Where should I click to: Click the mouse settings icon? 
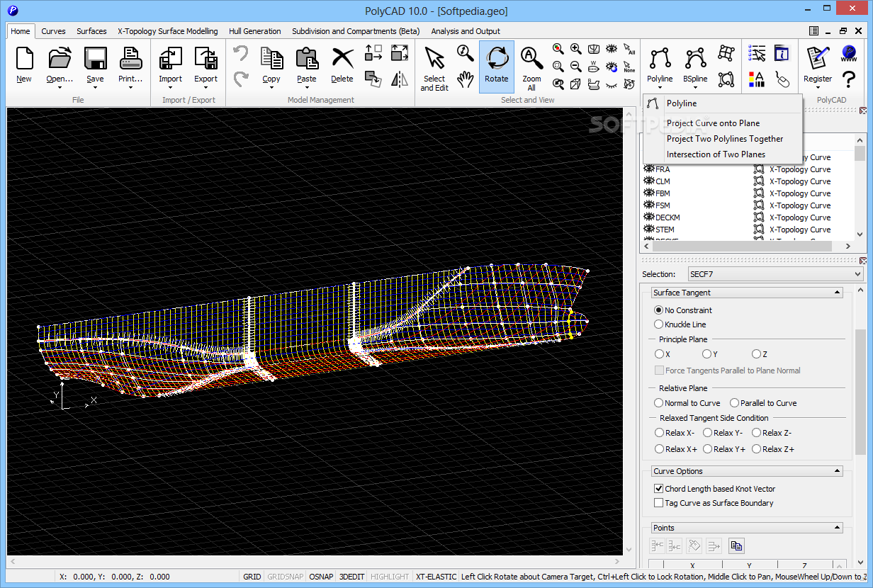[782, 79]
